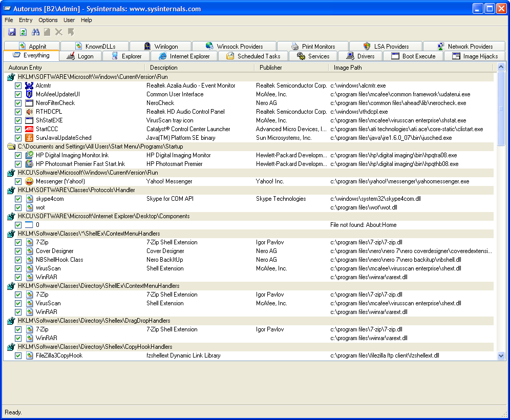Disable the NeroFilterCheck entry checkbox
This screenshot has width=510, height=420.
(18, 103)
